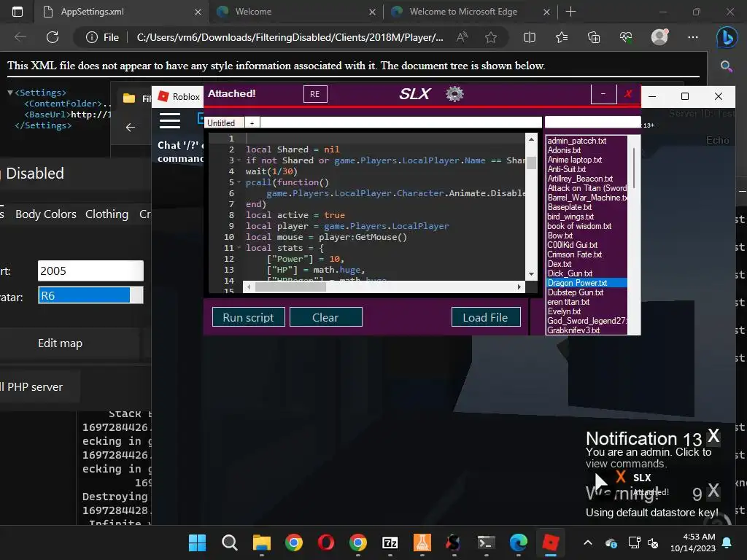Open the Roblox hamburger menu
The image size is (747, 560).
pyautogui.click(x=169, y=120)
